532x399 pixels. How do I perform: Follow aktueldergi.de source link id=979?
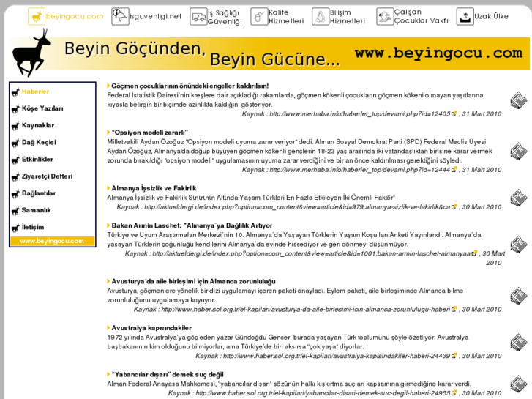click(x=297, y=206)
